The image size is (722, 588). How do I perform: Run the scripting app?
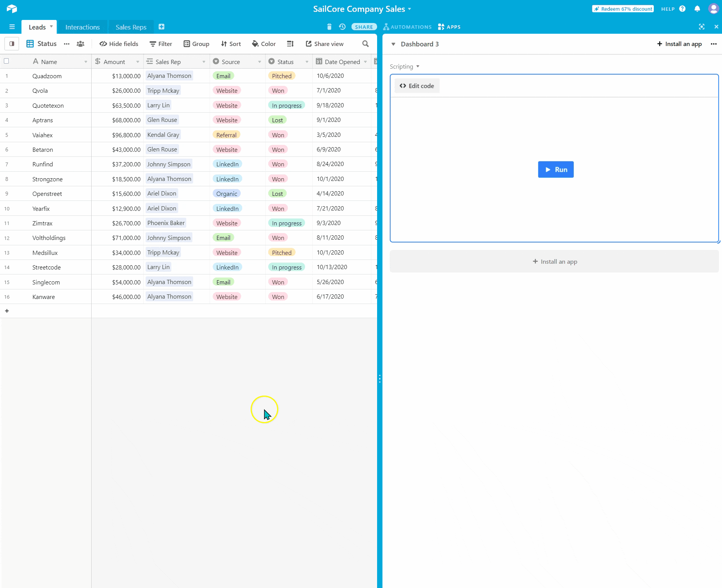[556, 169]
